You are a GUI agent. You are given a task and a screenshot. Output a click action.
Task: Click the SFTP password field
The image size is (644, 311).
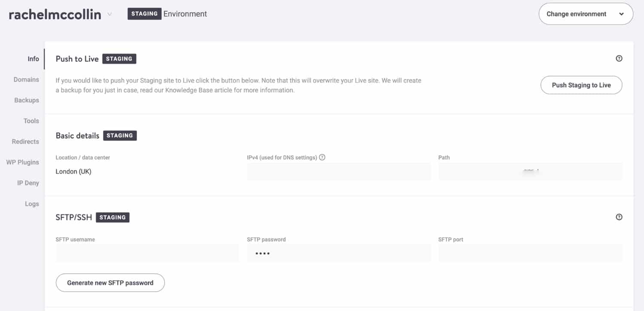pos(339,253)
